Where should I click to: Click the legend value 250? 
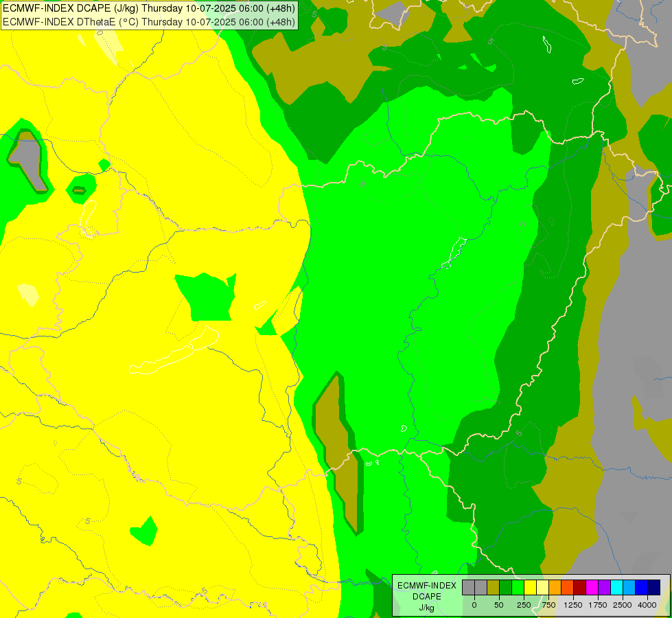coord(524,605)
